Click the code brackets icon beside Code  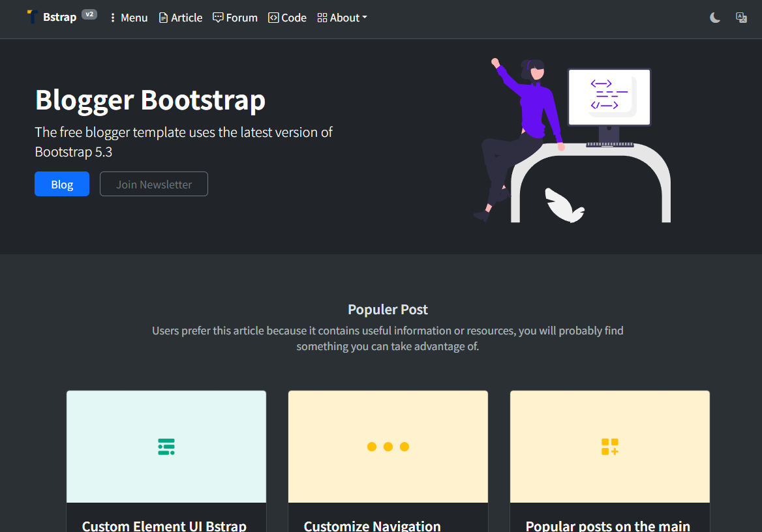coord(273,18)
